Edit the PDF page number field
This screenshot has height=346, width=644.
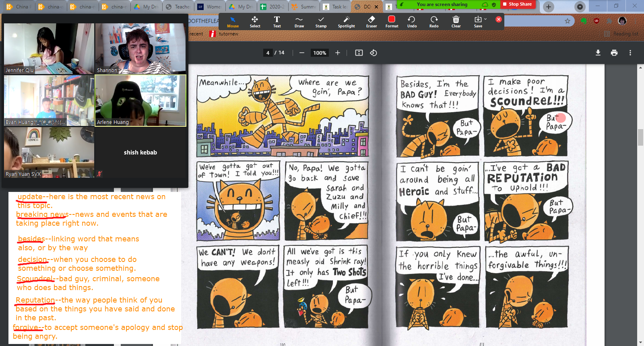tap(268, 53)
